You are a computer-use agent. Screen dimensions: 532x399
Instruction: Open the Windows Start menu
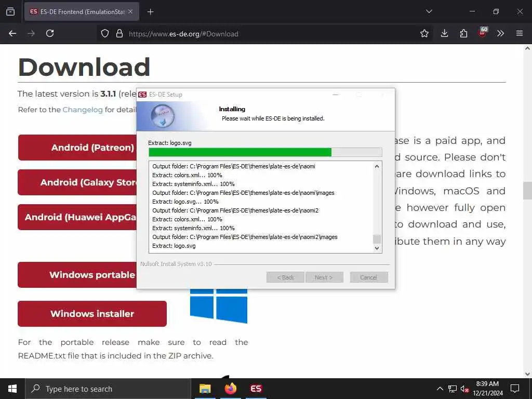tap(12, 389)
